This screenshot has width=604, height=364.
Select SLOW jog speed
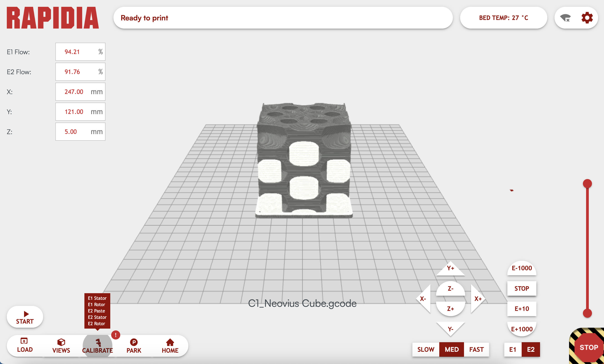[x=426, y=349]
